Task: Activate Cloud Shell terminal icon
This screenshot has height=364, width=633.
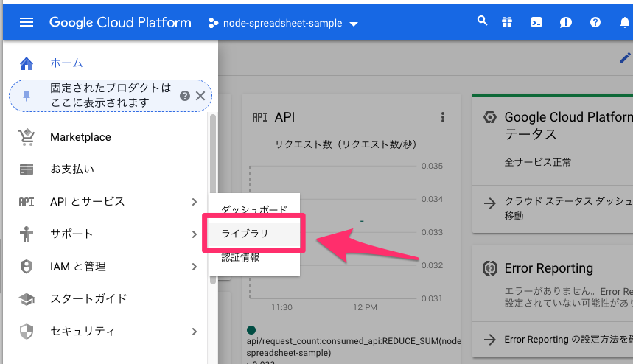Action: pos(536,23)
